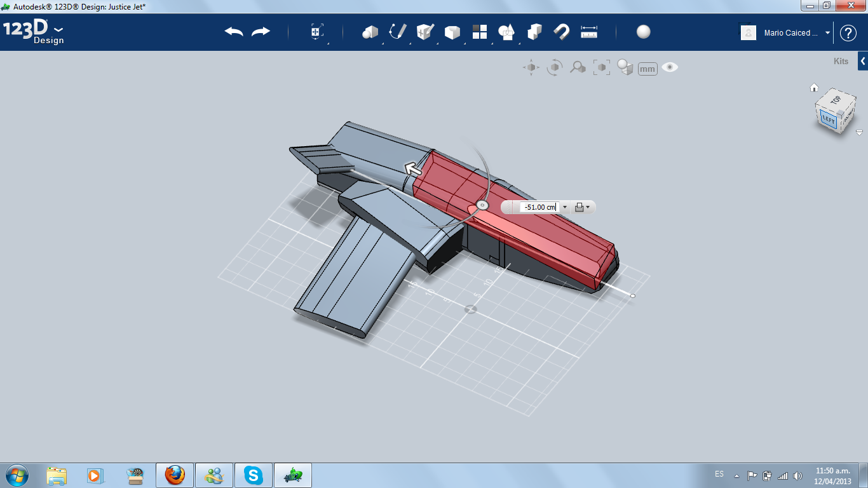Open the Pattern tool

tap(480, 32)
